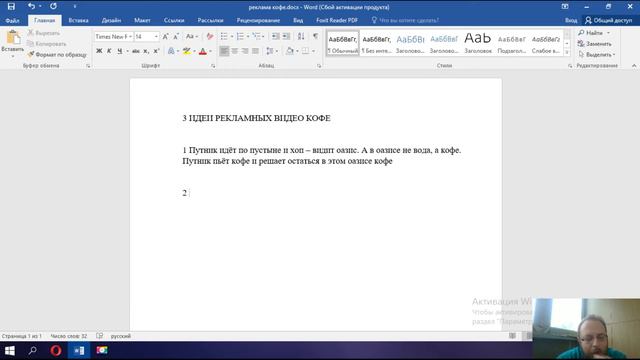Switch to the Рецензирование tab
The height and width of the screenshot is (360, 640).
tap(258, 20)
